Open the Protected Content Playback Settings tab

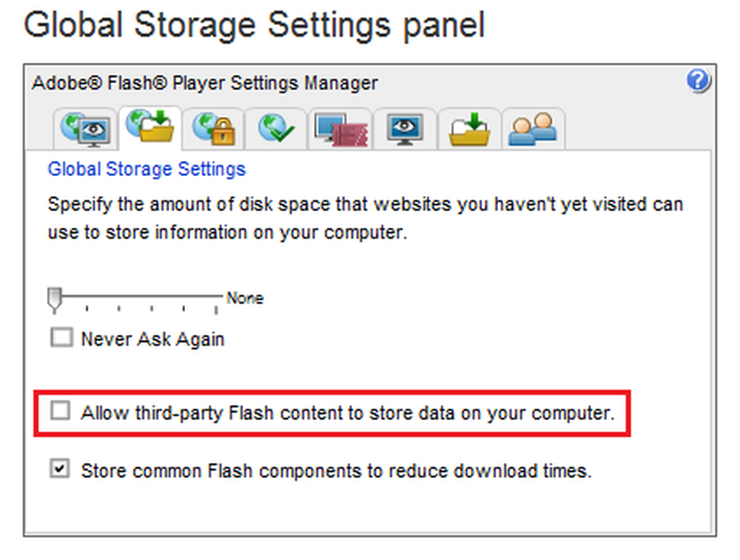click(x=340, y=129)
